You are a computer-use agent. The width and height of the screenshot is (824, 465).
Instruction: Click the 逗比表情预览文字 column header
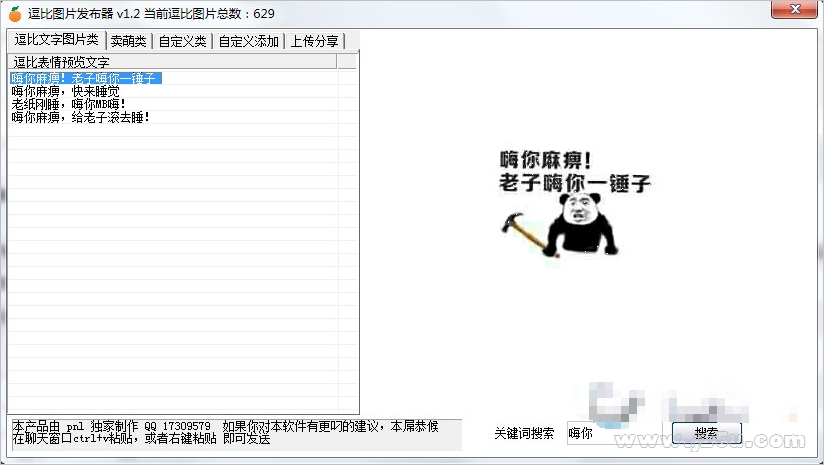[x=172, y=62]
